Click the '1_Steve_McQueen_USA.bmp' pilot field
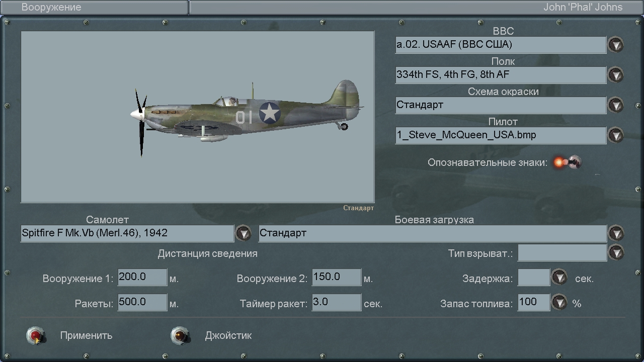Viewport: 644px width, 362px height. tap(501, 135)
